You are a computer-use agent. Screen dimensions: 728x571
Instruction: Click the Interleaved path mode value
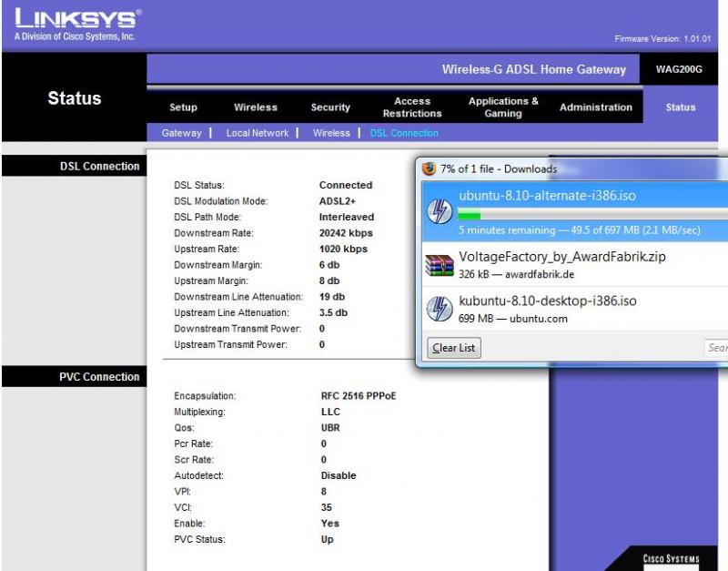tap(347, 217)
